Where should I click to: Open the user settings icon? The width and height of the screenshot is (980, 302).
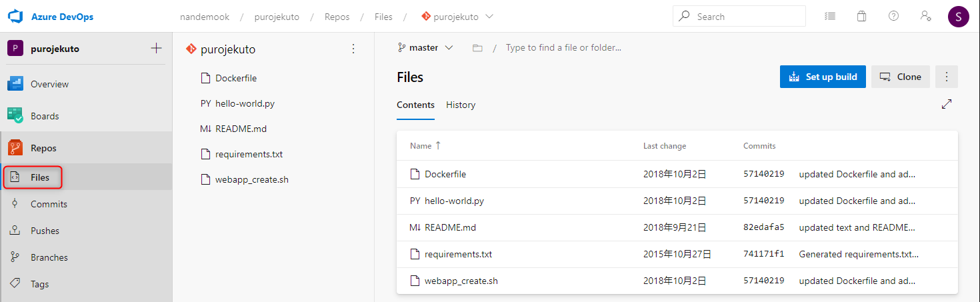coord(925,16)
